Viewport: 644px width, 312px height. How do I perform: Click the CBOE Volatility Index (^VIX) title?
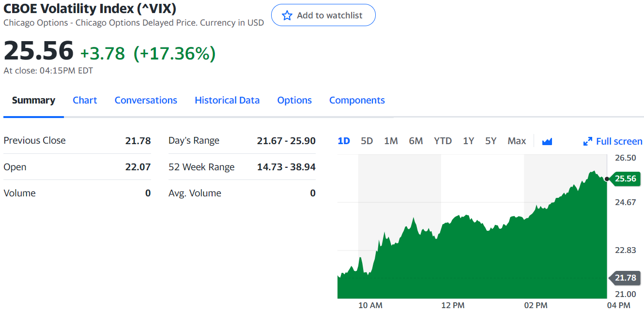[90, 8]
